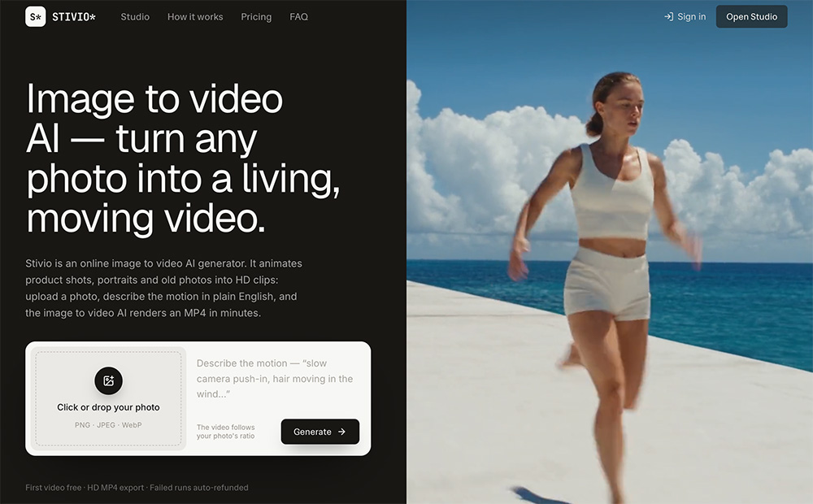Viewport: 813px width, 504px height.
Task: Focus the Describe the motion text field
Action: [277, 379]
